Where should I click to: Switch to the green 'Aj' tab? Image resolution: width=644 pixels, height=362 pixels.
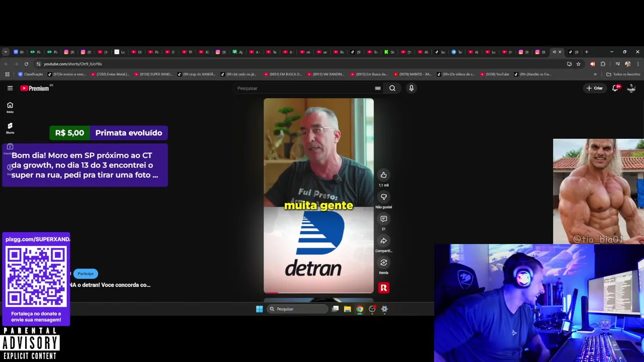[237, 52]
